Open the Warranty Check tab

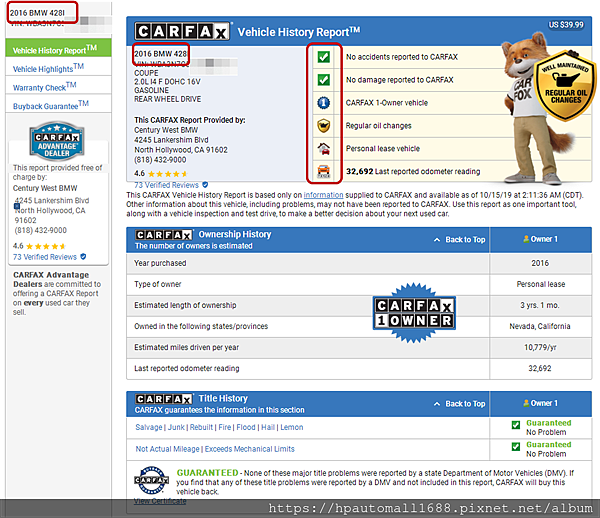click(59, 85)
